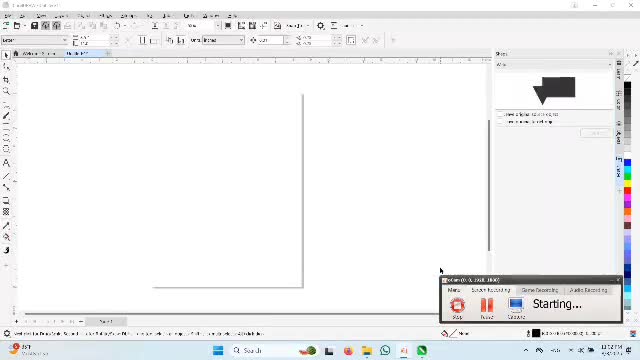Click the button below Shape docker checkboxes

click(596, 133)
